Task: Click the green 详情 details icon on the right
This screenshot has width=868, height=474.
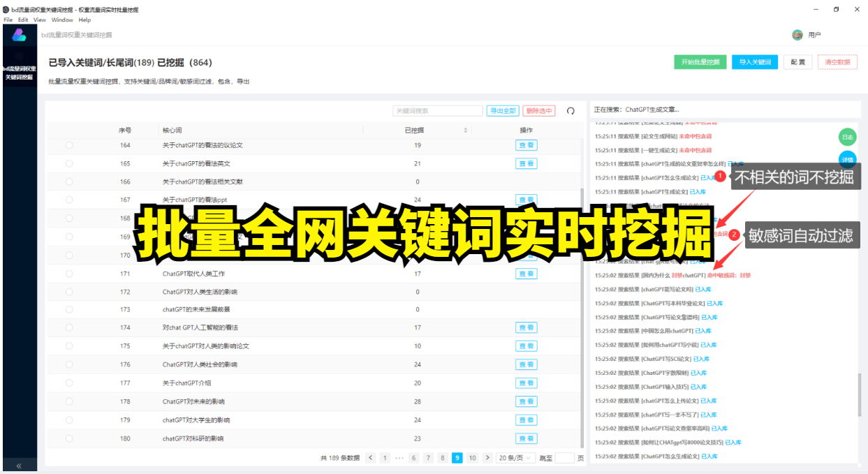Action: [847, 159]
